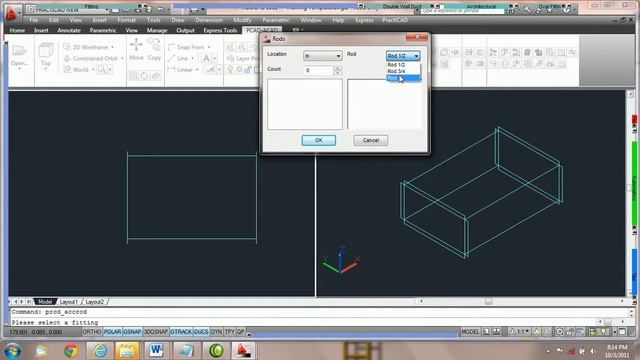Viewport: 640px width, 360px height.
Task: Click the layer lock icon
Action: pos(248,70)
